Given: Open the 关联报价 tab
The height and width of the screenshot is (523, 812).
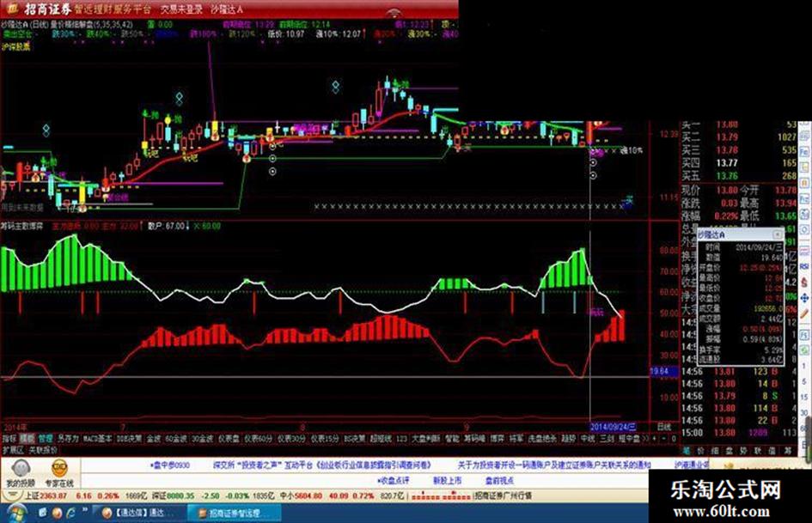Looking at the screenshot, I should [43, 450].
